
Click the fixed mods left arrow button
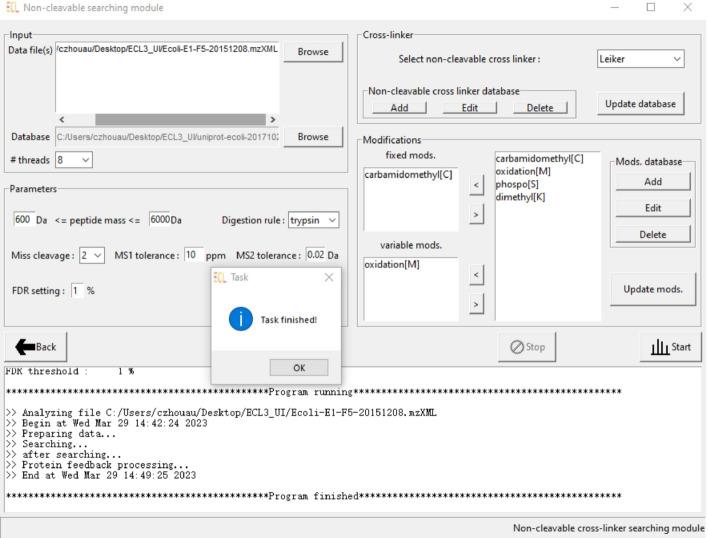[476, 184]
